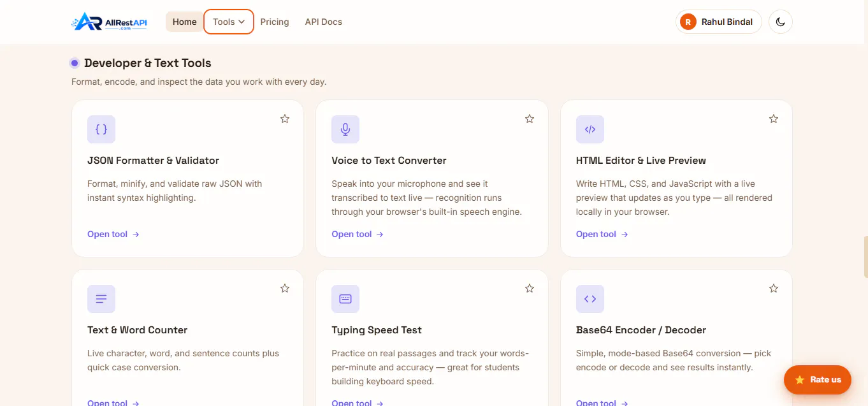The width and height of the screenshot is (868, 406).
Task: Open tool link for Voice to Text Converter
Action: pos(358,234)
